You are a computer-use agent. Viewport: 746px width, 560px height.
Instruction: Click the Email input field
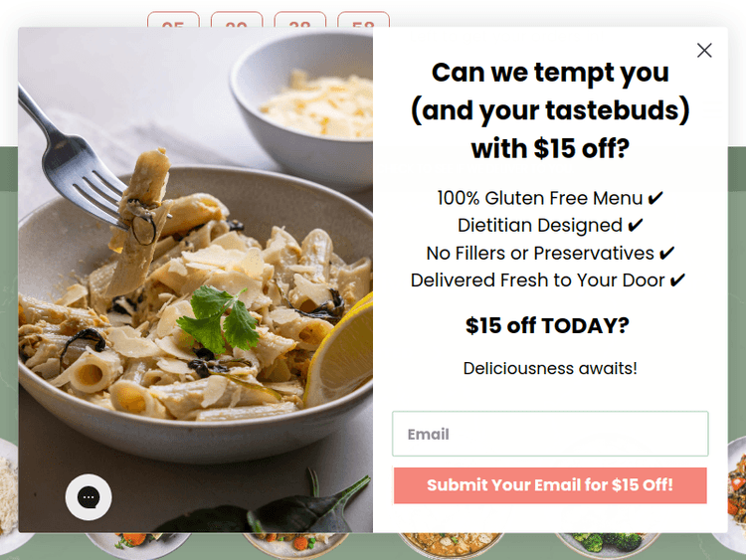tap(550, 434)
